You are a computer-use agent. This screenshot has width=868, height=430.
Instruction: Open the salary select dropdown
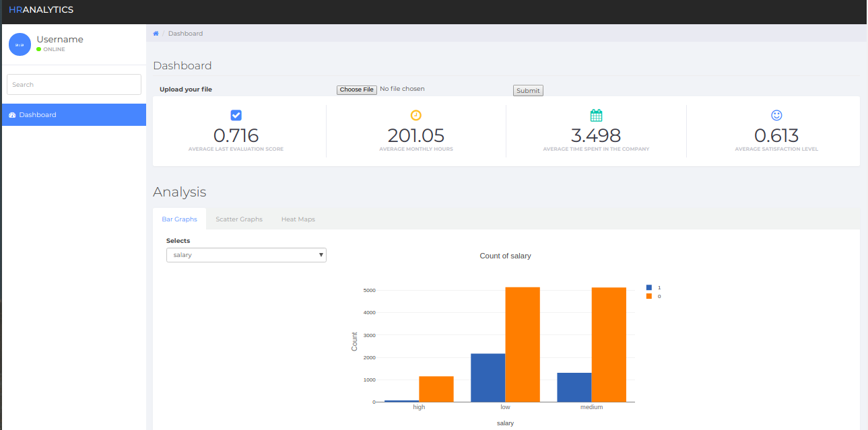[246, 255]
